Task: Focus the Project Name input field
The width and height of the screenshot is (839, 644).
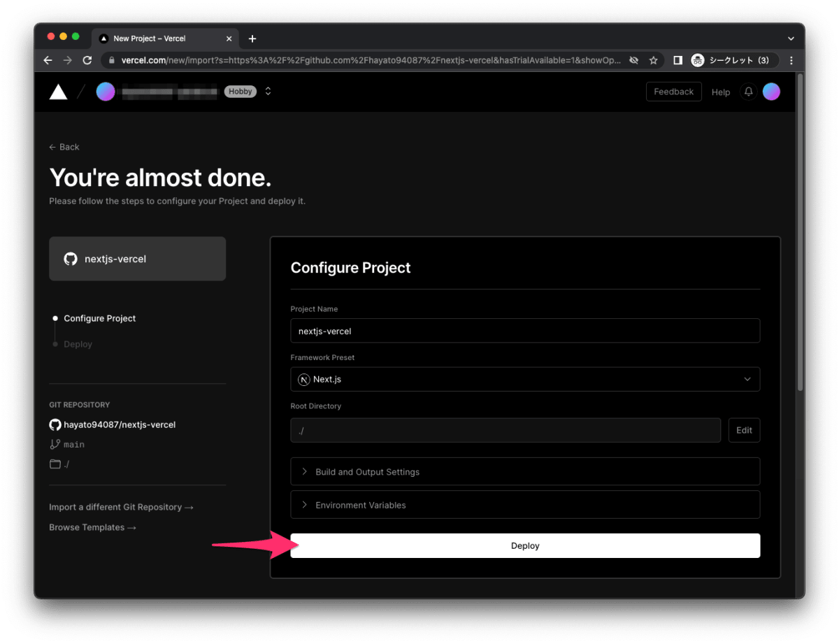Action: click(525, 331)
